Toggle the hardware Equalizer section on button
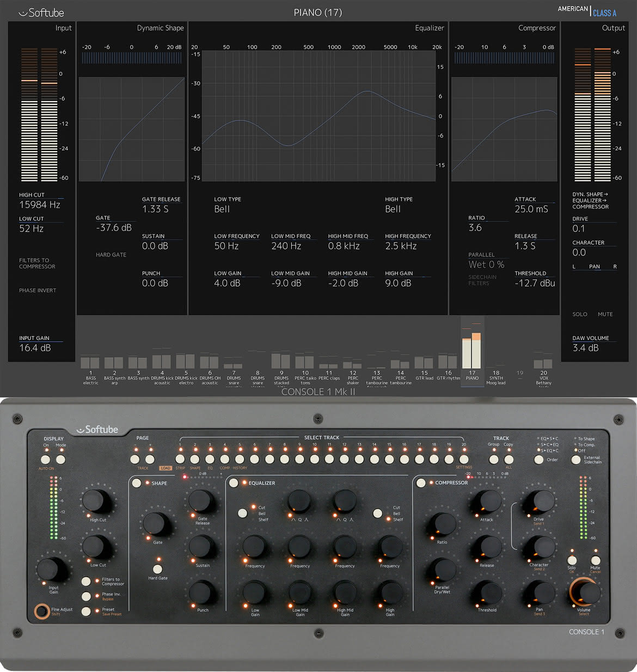637x672 pixels. pos(234,482)
